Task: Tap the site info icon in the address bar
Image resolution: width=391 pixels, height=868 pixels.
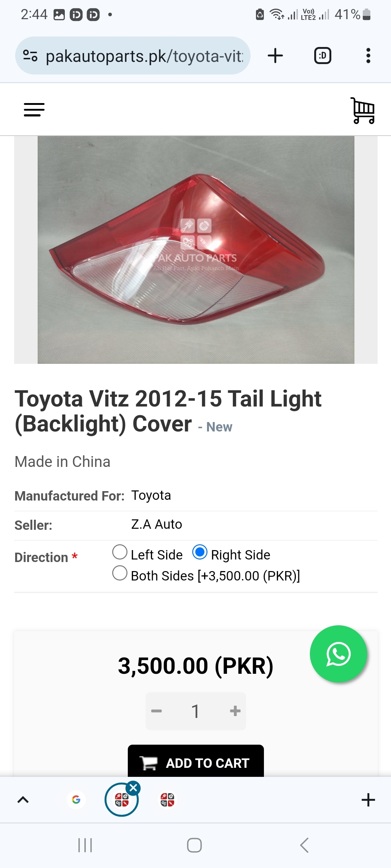Action: 30,56
